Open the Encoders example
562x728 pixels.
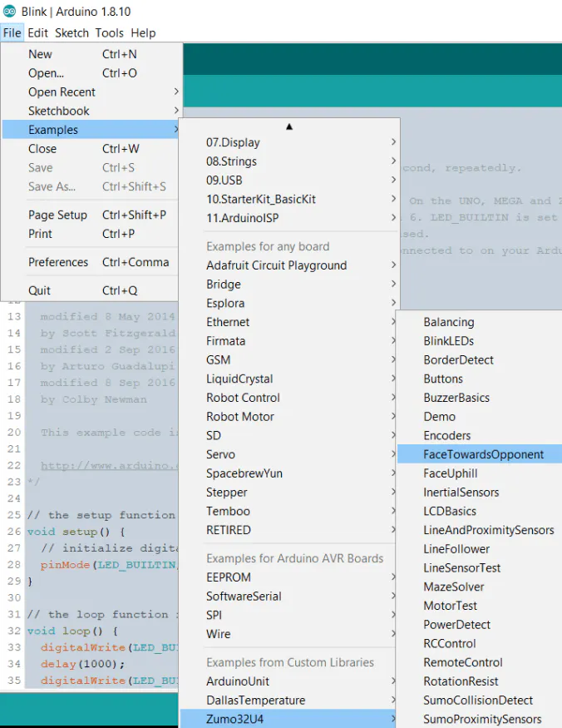(480, 435)
